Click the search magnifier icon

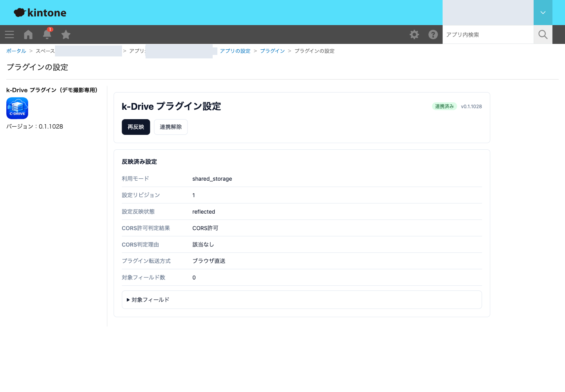tap(543, 34)
